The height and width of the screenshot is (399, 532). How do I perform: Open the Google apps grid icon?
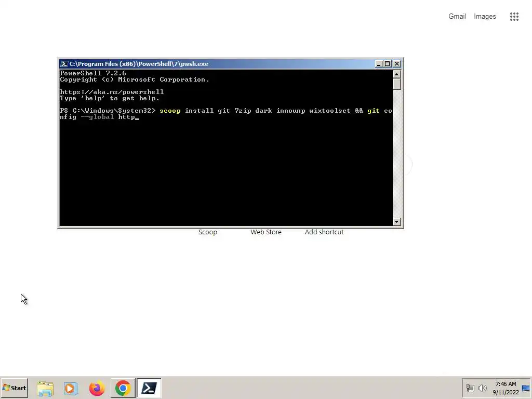tap(514, 16)
